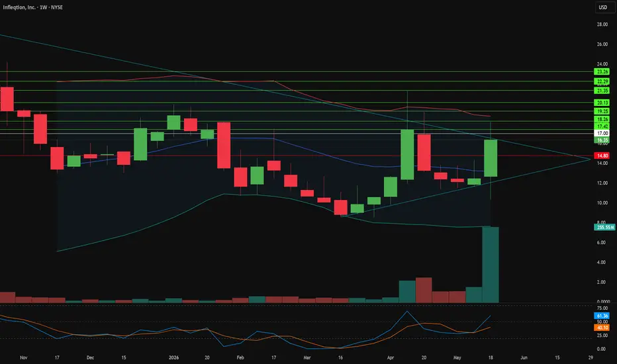Click the 10.00 price axis value

pyautogui.click(x=602, y=203)
